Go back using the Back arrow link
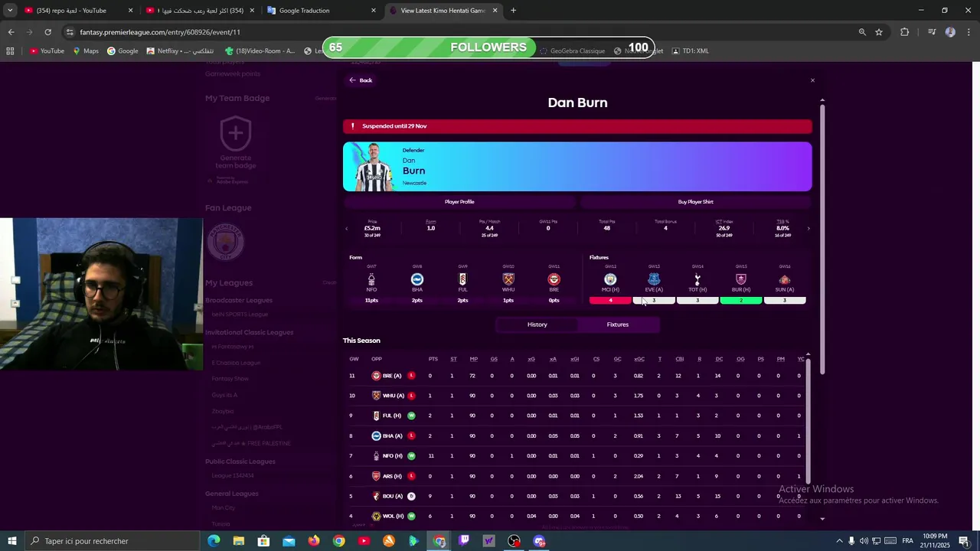This screenshot has height=551, width=980. 361,80
